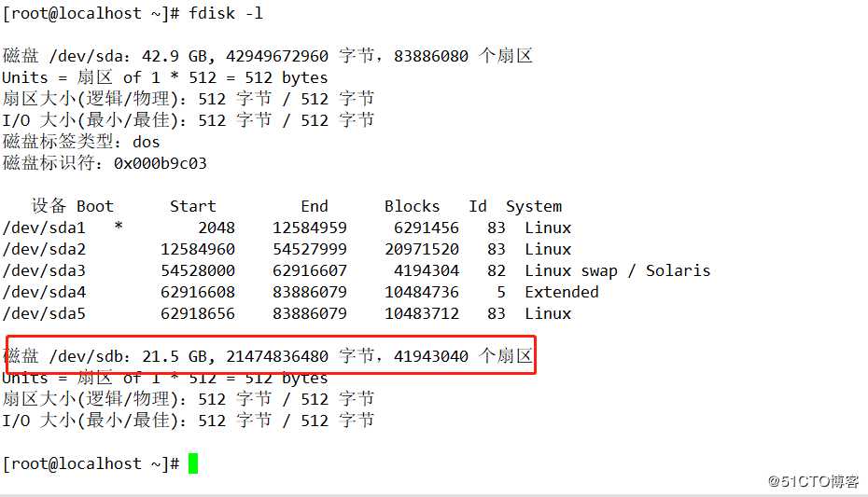Click Blocks value 20971520
Viewport: 868px width, 497px height.
click(422, 249)
